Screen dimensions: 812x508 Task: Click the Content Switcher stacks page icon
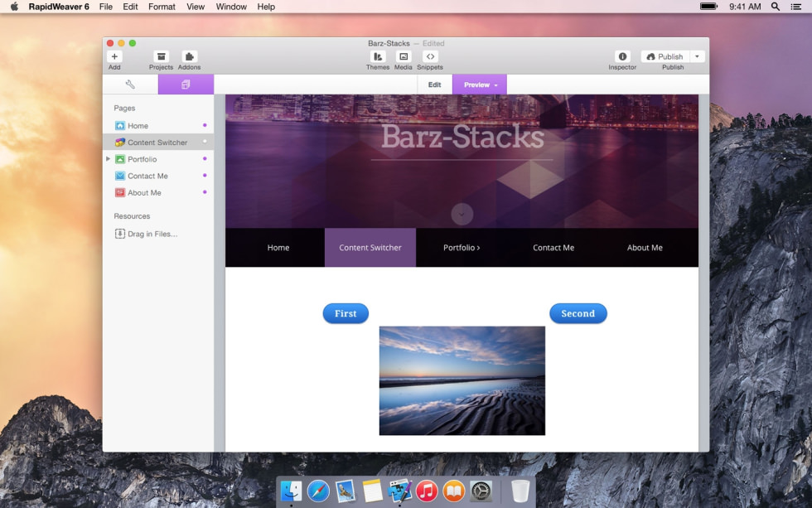119,142
